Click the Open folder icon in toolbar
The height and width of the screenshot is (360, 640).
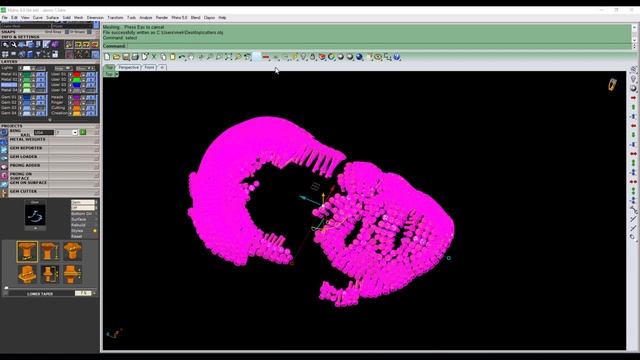click(116, 57)
